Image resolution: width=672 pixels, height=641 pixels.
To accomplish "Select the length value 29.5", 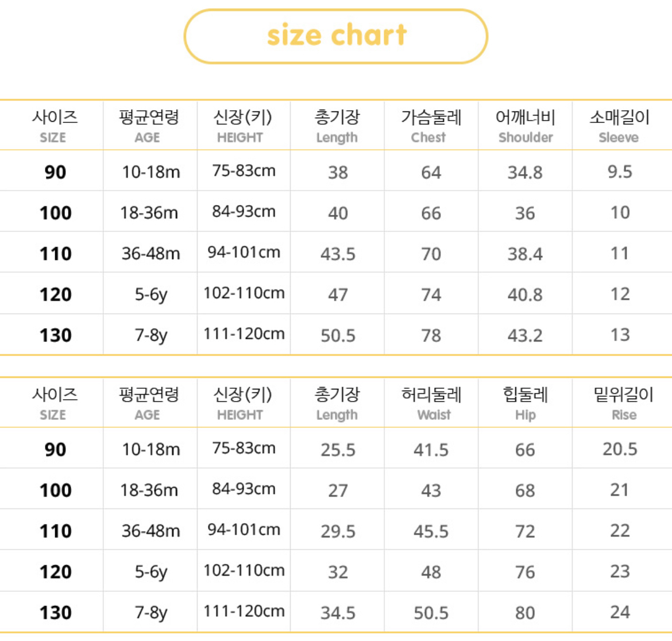I will (x=338, y=531).
